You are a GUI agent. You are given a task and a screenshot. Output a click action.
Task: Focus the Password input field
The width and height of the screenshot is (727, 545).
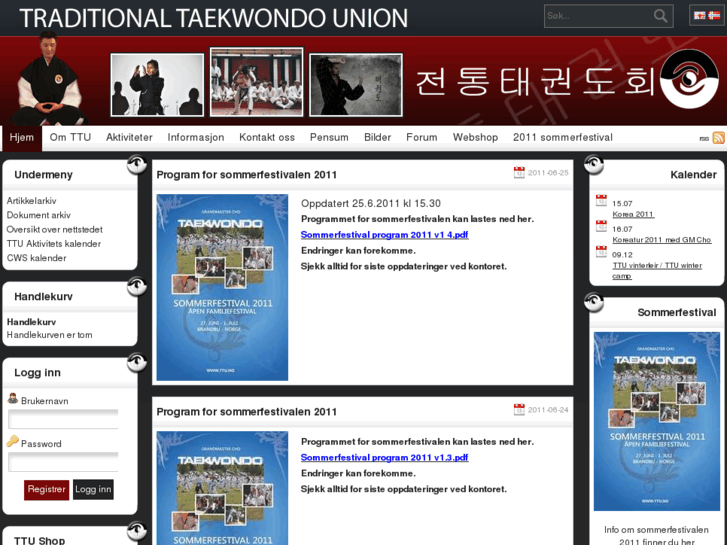(x=64, y=462)
